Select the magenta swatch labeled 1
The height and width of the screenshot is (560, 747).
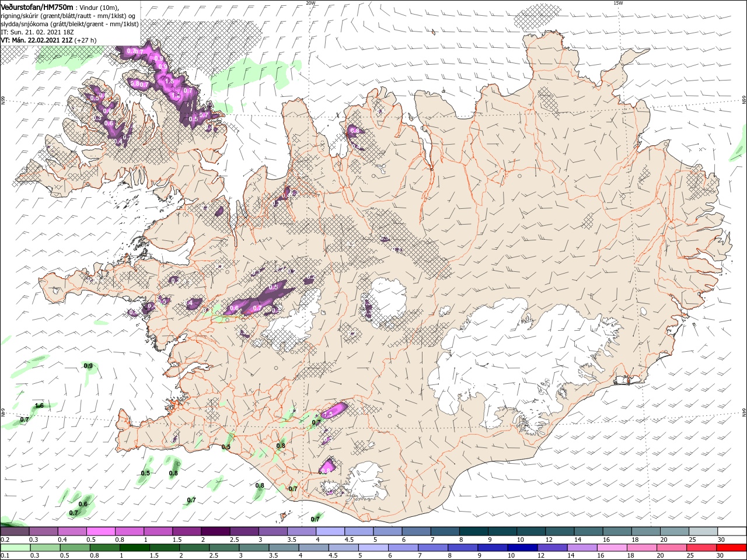158,531
